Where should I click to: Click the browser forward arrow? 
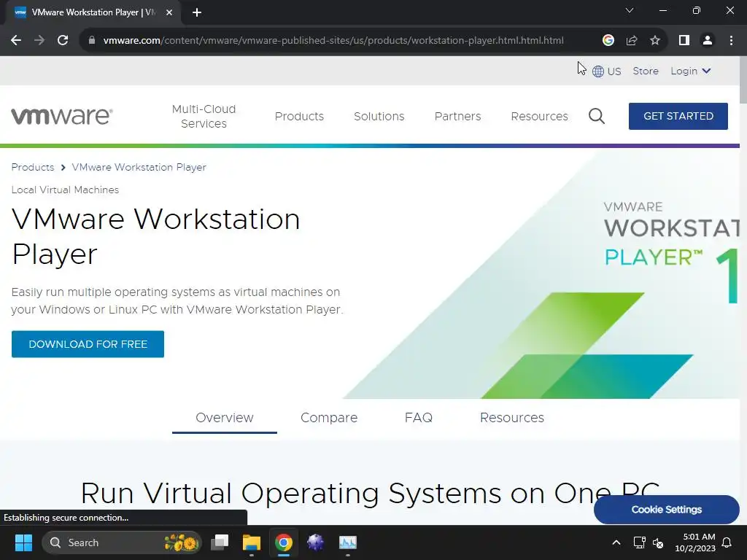click(39, 41)
